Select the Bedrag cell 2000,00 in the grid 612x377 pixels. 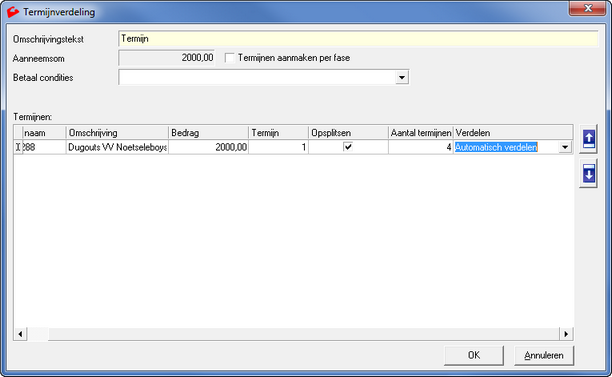pos(208,147)
